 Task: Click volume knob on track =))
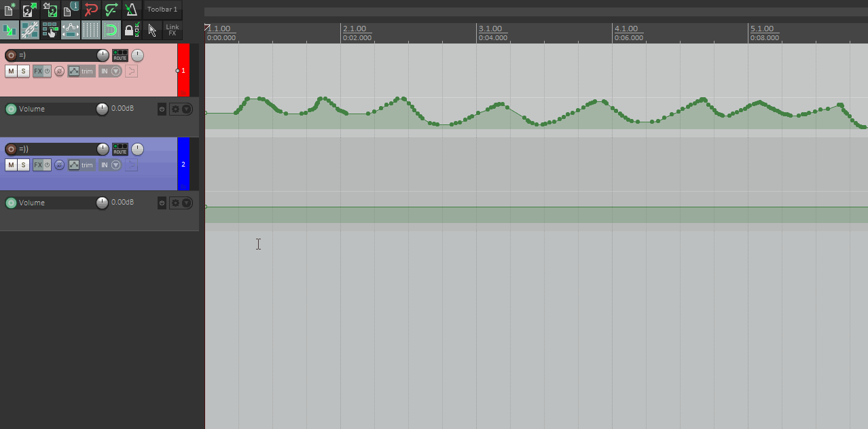pos(103,149)
